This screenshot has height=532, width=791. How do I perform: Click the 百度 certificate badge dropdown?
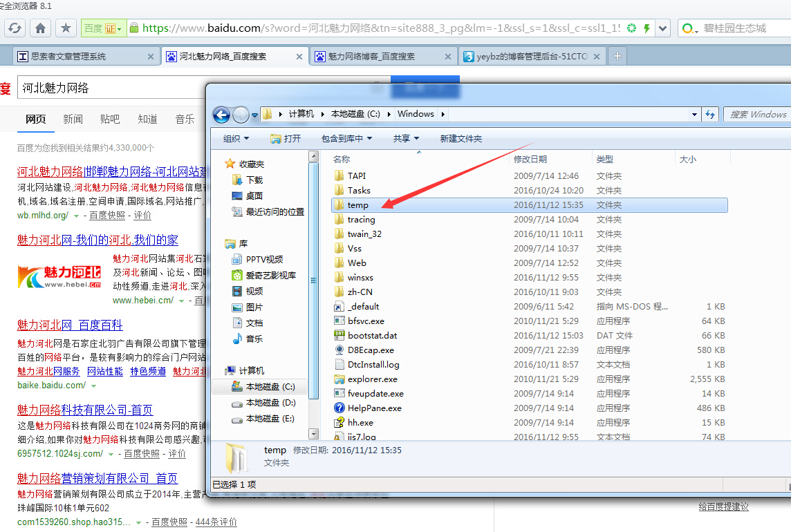pyautogui.click(x=103, y=28)
